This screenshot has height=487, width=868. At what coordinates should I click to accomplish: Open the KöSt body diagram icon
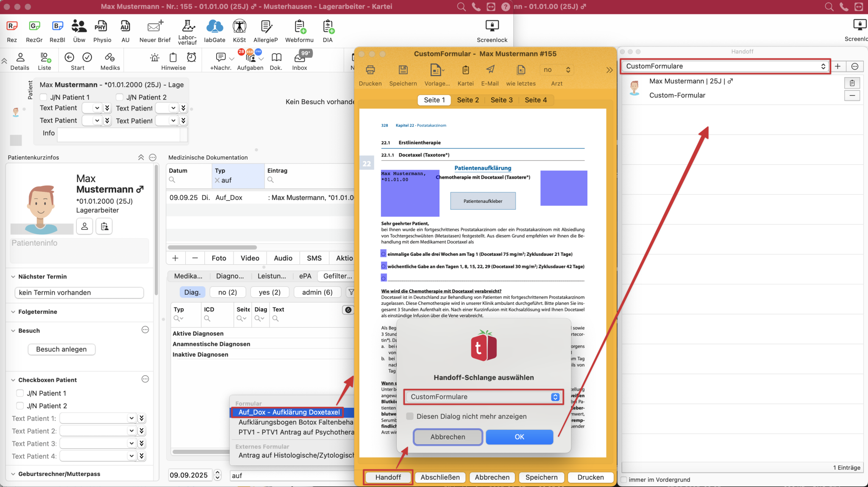239,26
